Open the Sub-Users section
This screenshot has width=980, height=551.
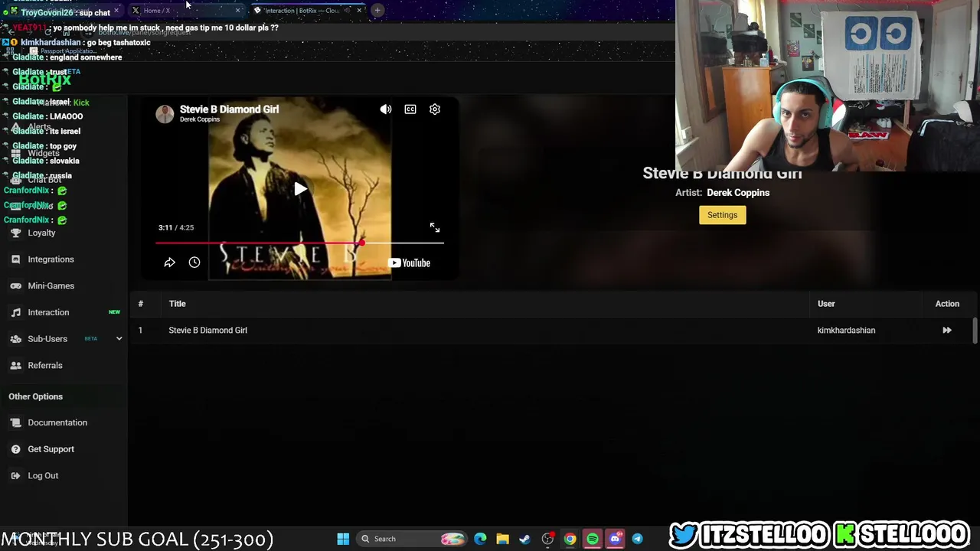tap(47, 339)
